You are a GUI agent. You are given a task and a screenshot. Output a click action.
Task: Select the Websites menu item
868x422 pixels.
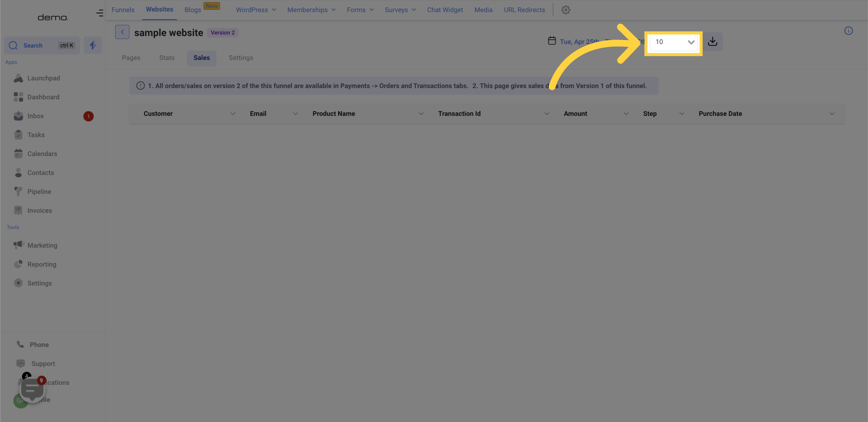(159, 9)
